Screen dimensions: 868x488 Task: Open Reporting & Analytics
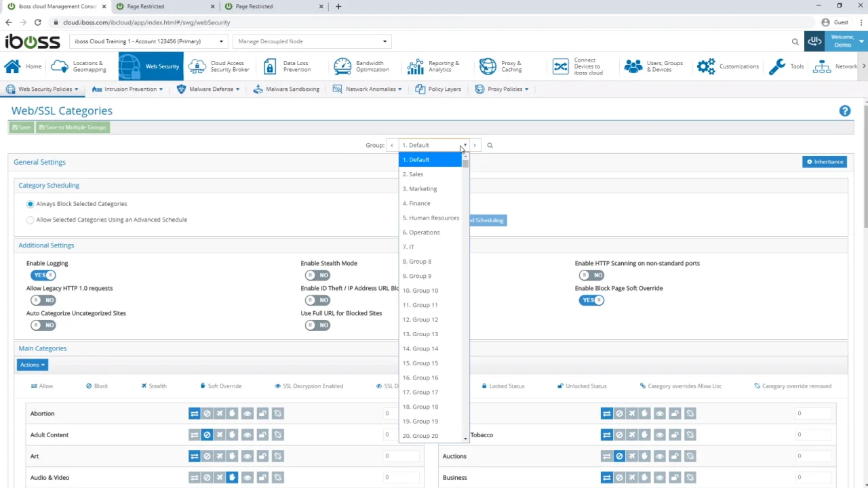point(433,66)
